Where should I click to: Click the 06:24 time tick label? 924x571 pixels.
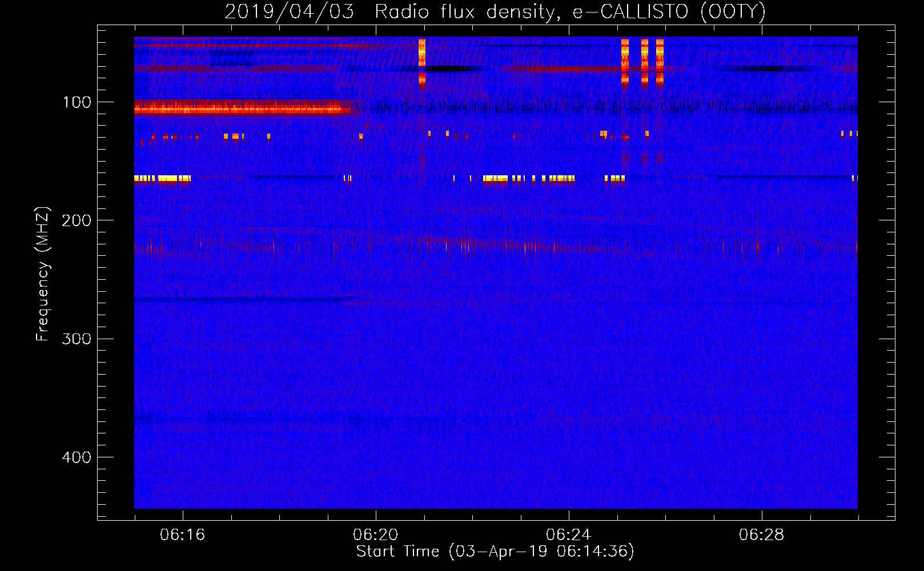568,535
